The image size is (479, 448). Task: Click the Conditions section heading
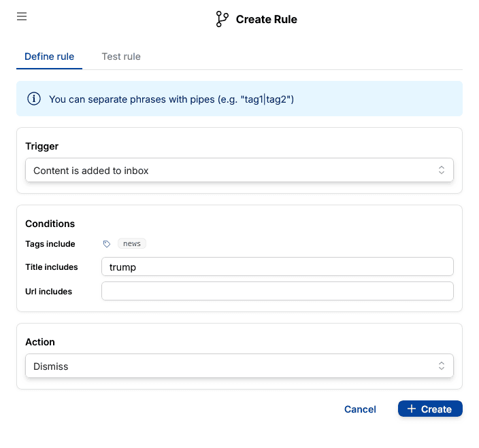(x=50, y=224)
